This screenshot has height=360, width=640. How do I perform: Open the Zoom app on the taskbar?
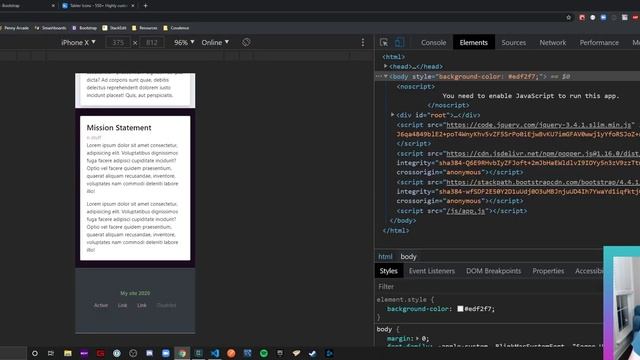[166, 353]
